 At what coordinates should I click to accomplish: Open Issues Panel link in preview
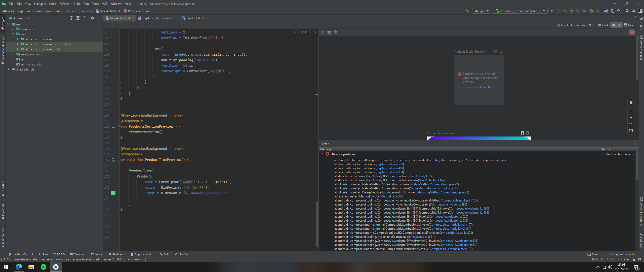(477, 87)
